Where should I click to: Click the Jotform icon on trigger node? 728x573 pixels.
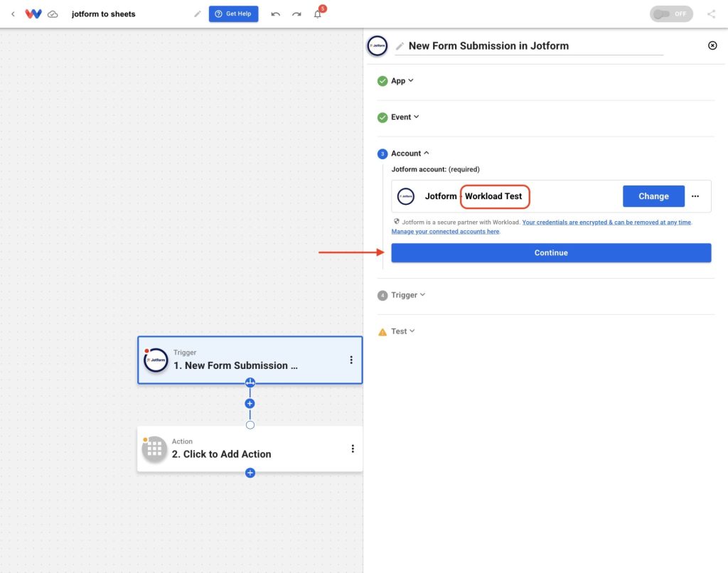(156, 360)
